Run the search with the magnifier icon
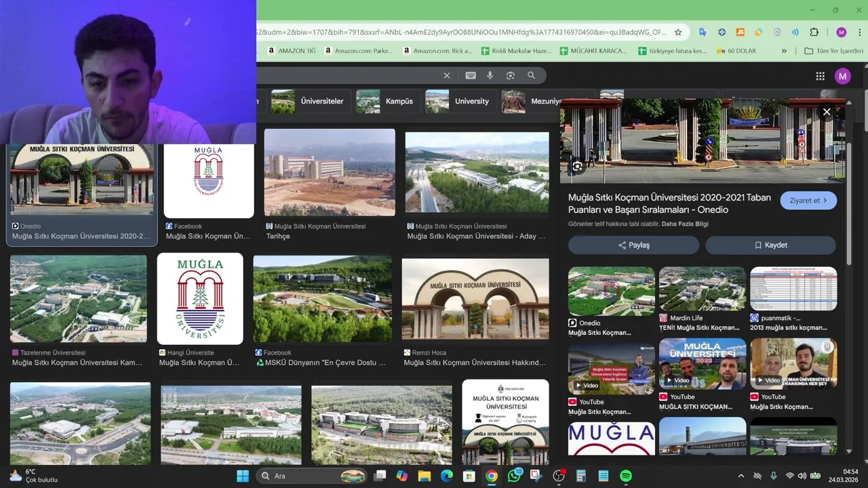This screenshot has width=868, height=488. tap(531, 75)
